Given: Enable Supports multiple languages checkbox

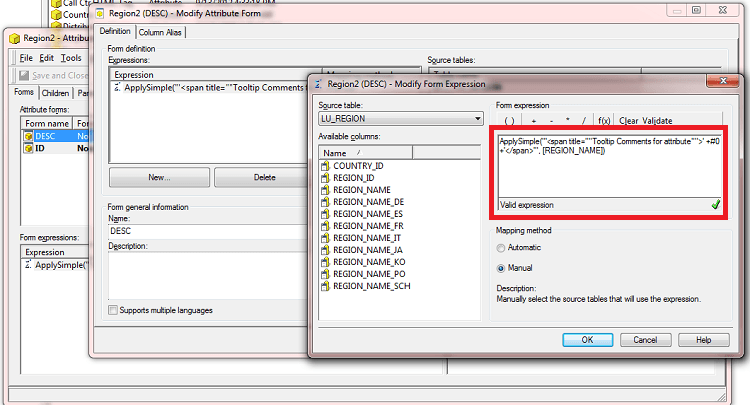Looking at the screenshot, I should click(113, 311).
